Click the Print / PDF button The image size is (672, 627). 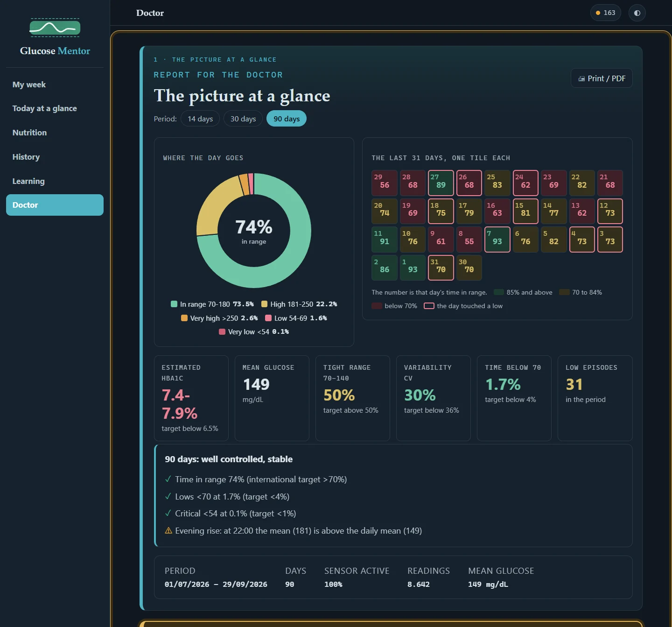(x=602, y=78)
